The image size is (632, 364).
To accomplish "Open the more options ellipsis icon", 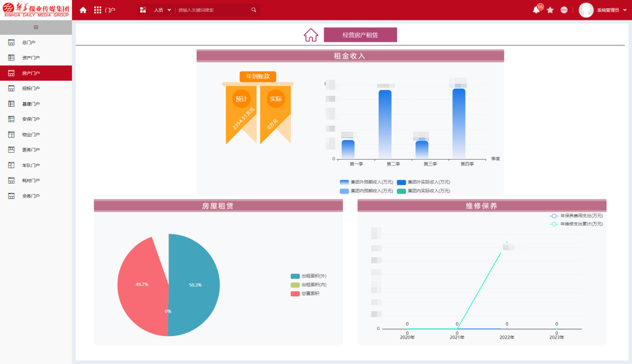I will pyautogui.click(x=564, y=10).
